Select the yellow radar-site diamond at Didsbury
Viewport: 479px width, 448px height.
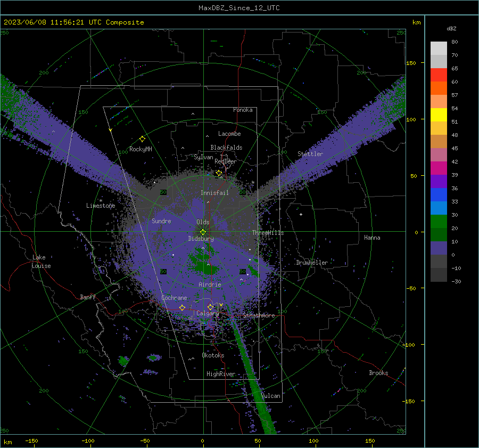point(203,232)
